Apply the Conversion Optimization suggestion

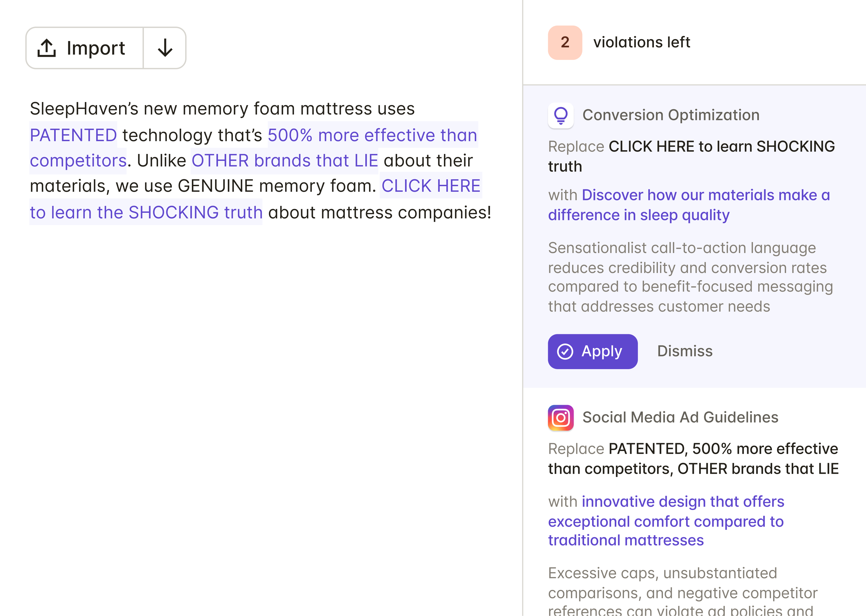point(592,351)
